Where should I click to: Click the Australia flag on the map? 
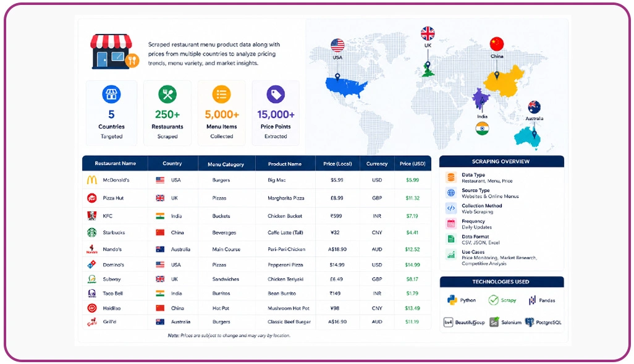coord(534,107)
